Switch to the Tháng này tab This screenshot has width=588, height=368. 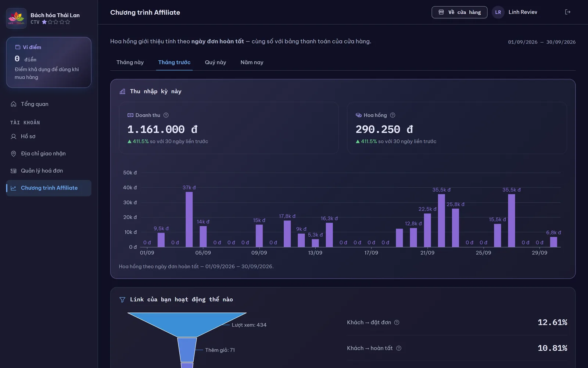click(130, 63)
